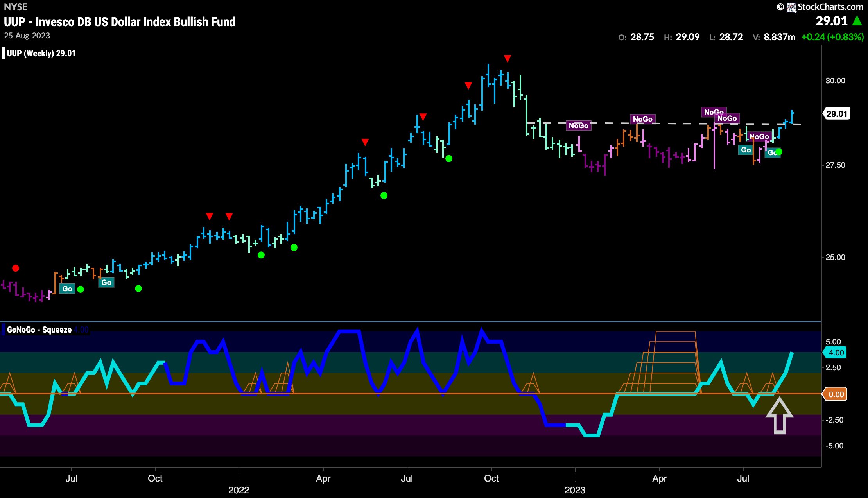Viewport: 868px width, 498px height.
Task: Click the high value 29.09
Action: (688, 37)
